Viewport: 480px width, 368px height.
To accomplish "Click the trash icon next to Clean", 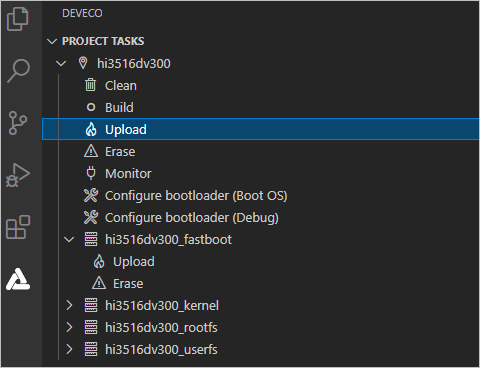I will click(90, 85).
